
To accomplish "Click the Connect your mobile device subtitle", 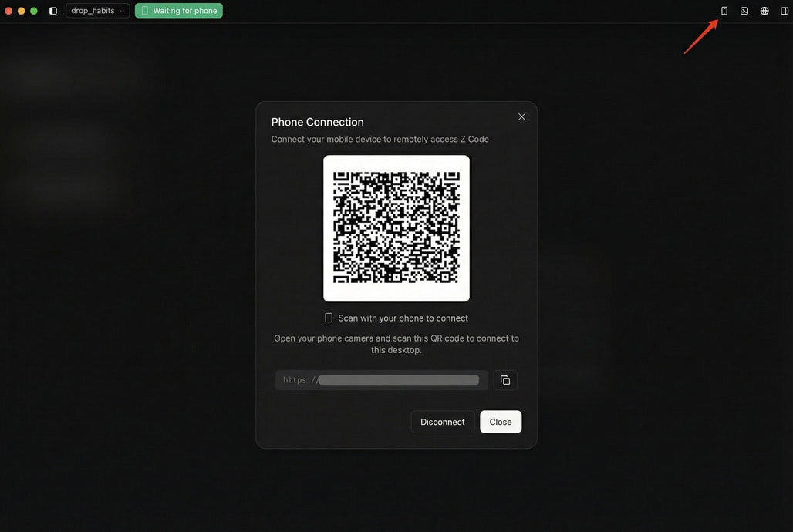I will (x=380, y=140).
